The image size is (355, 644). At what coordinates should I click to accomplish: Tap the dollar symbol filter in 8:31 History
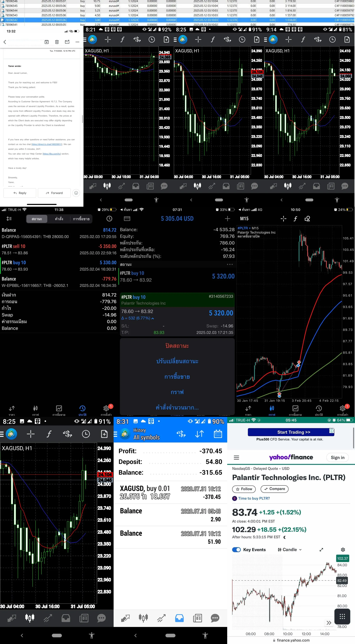tap(181, 434)
